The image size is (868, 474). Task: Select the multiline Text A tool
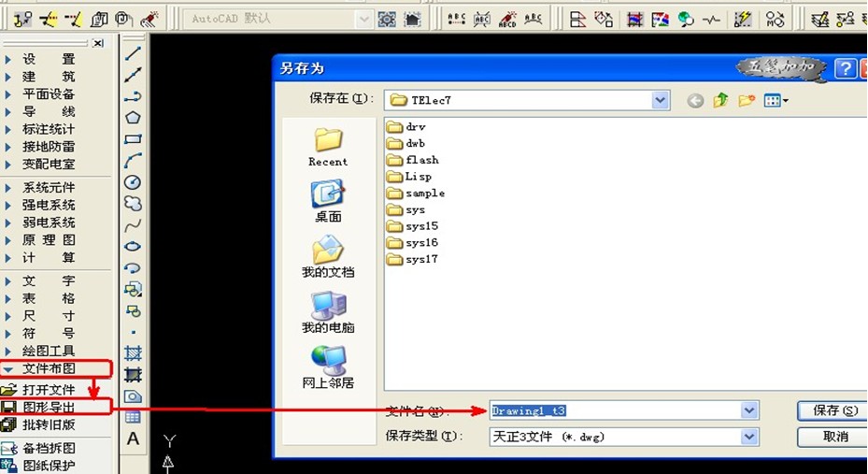click(133, 438)
